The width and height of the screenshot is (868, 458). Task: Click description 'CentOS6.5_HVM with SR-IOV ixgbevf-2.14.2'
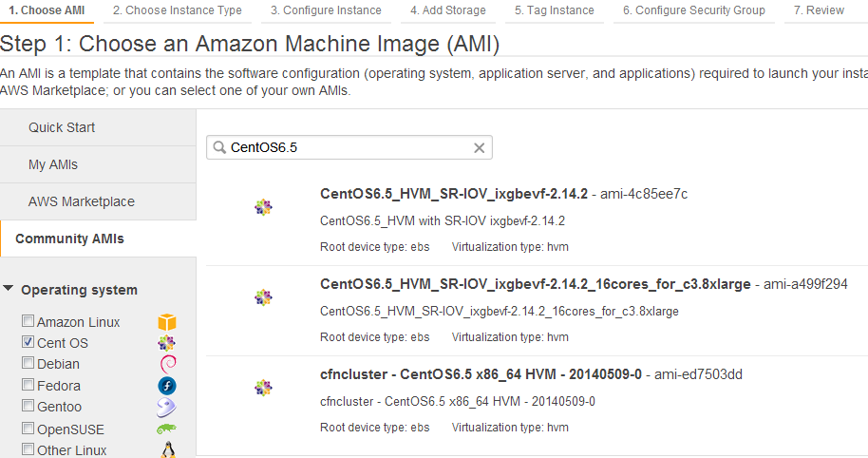(443, 221)
